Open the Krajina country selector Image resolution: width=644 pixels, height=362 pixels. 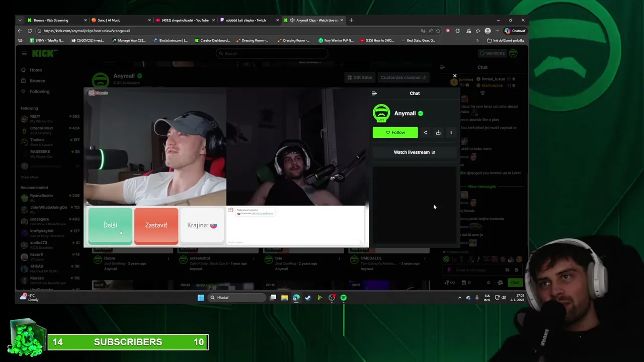(x=202, y=226)
